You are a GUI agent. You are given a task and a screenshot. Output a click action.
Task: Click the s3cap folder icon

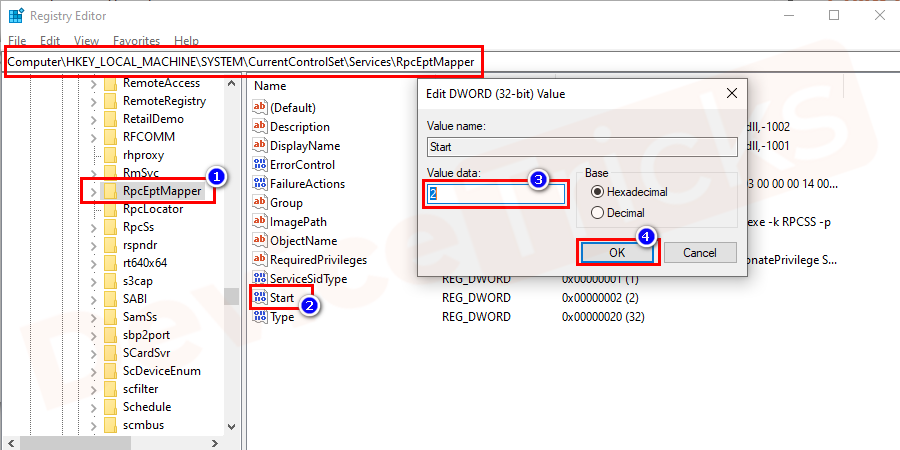[x=110, y=281]
